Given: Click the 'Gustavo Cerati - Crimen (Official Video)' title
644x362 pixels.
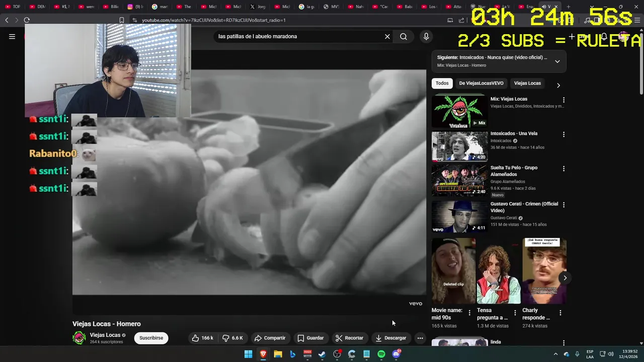Looking at the screenshot, I should coord(524,207).
